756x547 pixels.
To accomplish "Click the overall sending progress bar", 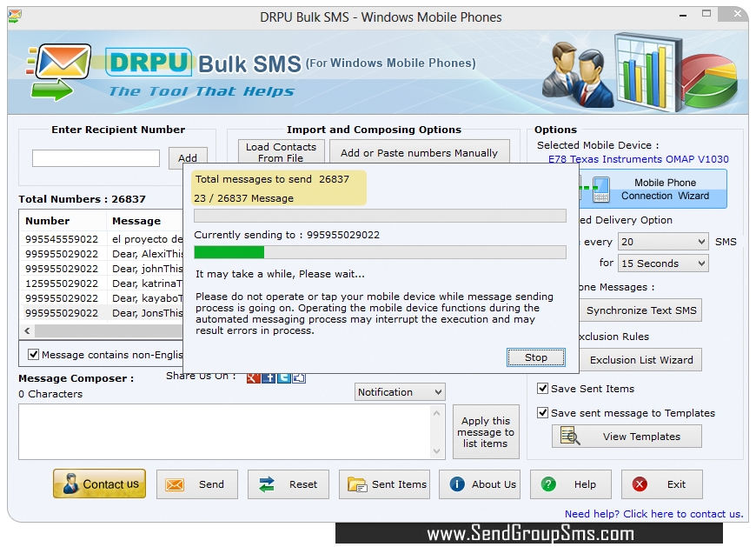I will (x=380, y=216).
